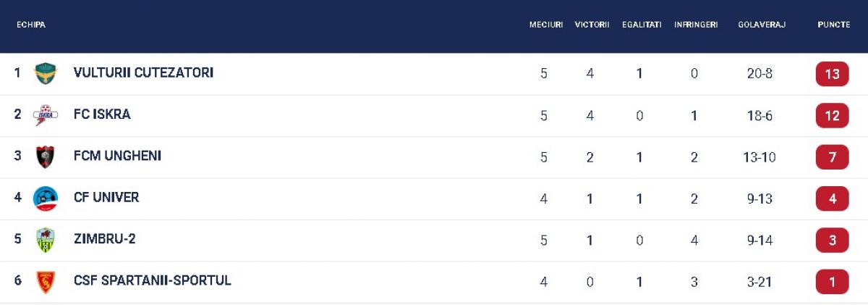Open the FCM Ungheni club badge
The image size is (868, 305).
(x=46, y=156)
